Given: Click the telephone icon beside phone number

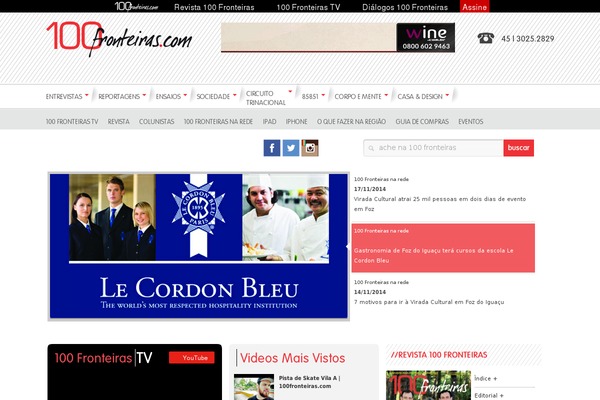Looking at the screenshot, I should click(486, 38).
